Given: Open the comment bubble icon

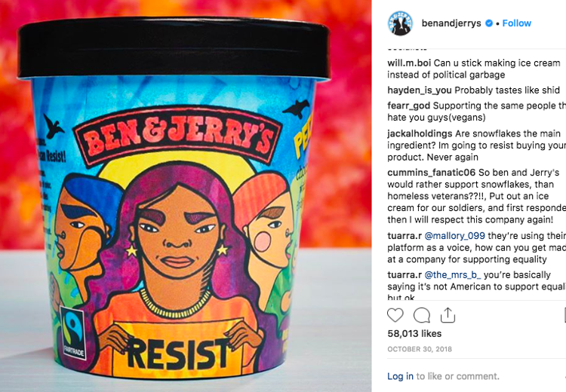Looking at the screenshot, I should point(421,315).
